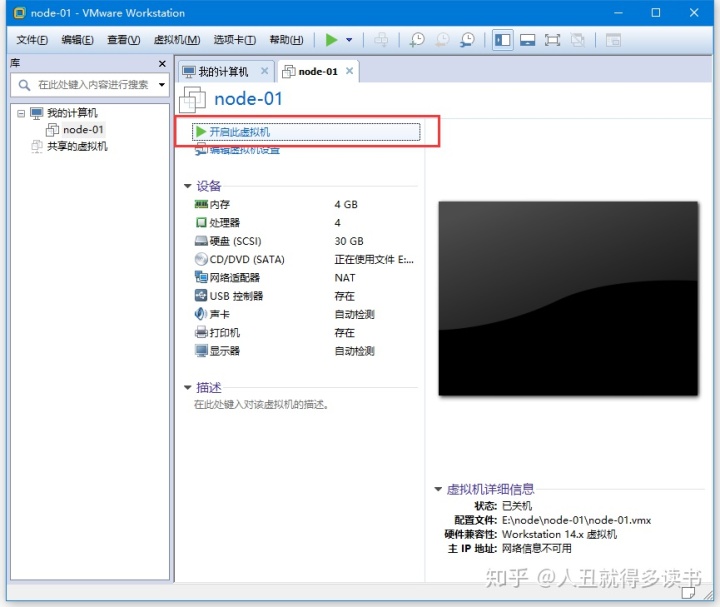Screen dimensions: 720x607
Task: Click the large node-01 VM icon in header
Action: point(192,99)
